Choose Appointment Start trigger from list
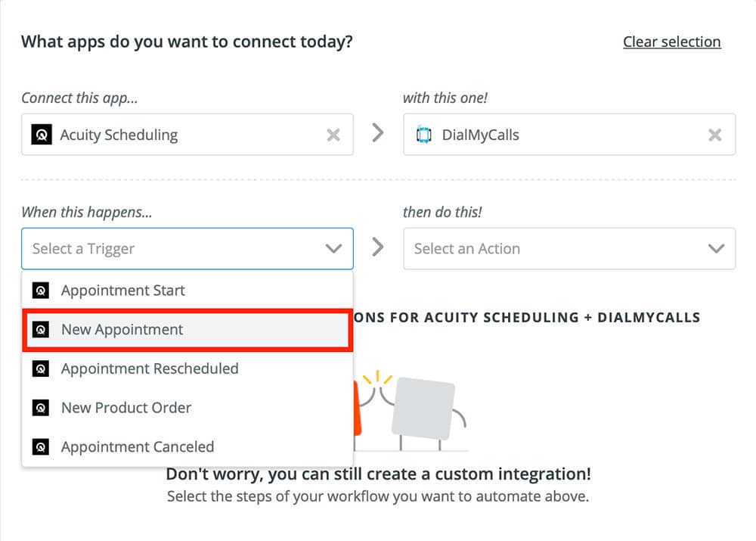This screenshot has width=756, height=541. click(x=123, y=291)
